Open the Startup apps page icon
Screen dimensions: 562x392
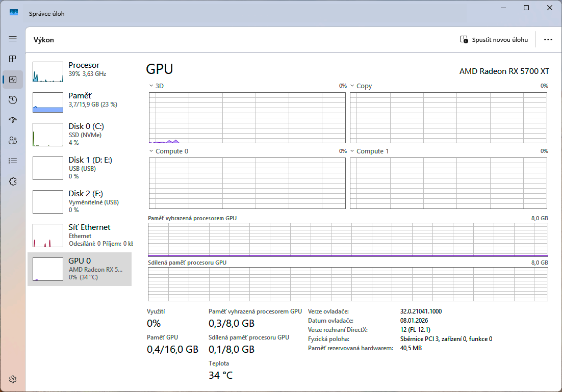click(13, 120)
